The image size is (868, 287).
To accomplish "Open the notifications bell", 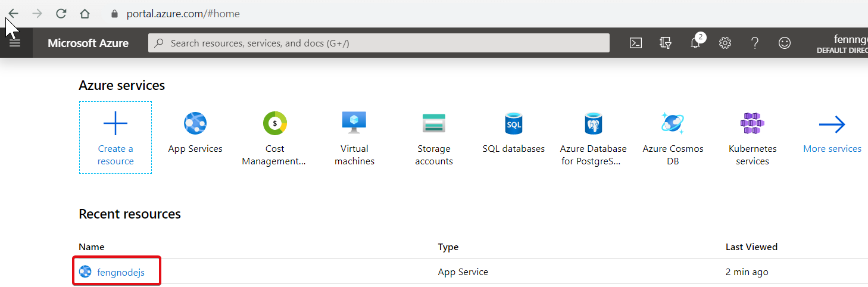I will coord(695,43).
